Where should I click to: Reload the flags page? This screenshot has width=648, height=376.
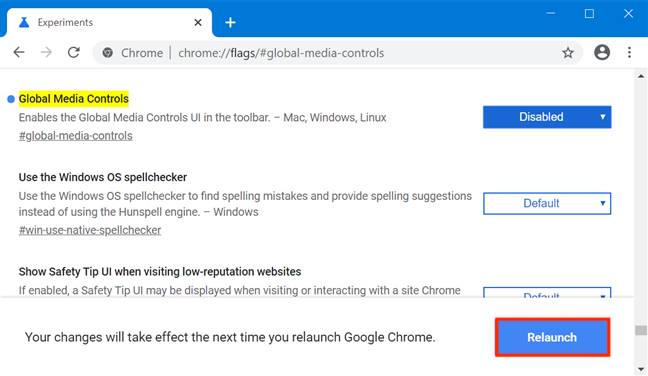point(74,52)
